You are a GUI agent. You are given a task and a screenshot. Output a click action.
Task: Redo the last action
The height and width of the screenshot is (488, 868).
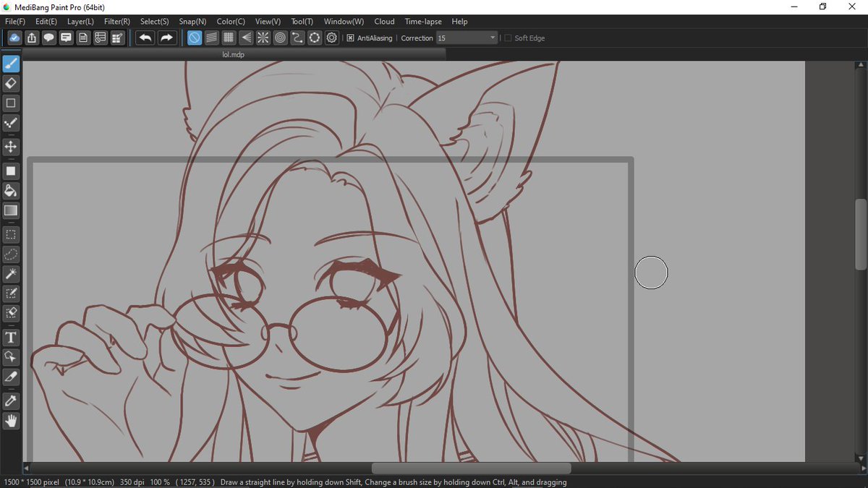(166, 38)
